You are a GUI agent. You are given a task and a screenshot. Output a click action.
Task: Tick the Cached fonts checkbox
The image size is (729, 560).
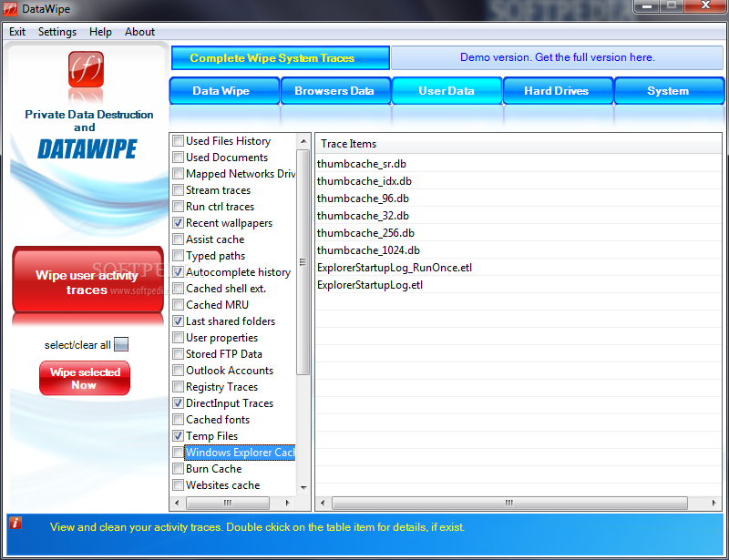click(x=178, y=420)
